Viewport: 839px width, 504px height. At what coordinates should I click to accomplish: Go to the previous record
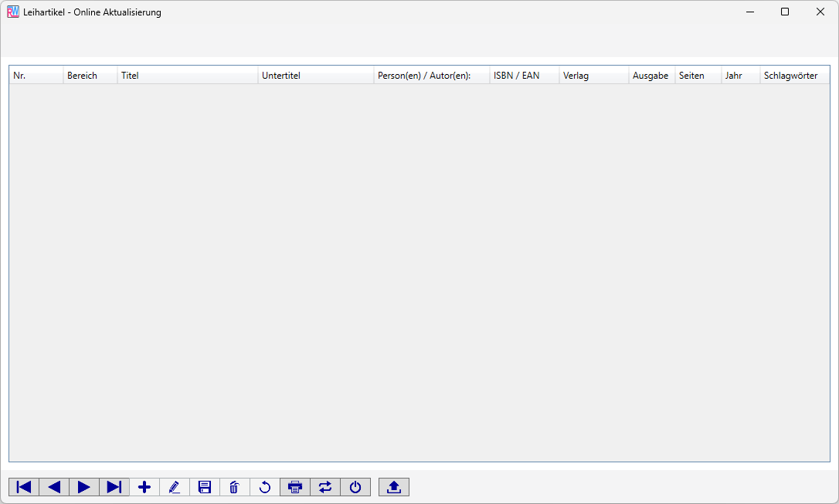(x=54, y=487)
